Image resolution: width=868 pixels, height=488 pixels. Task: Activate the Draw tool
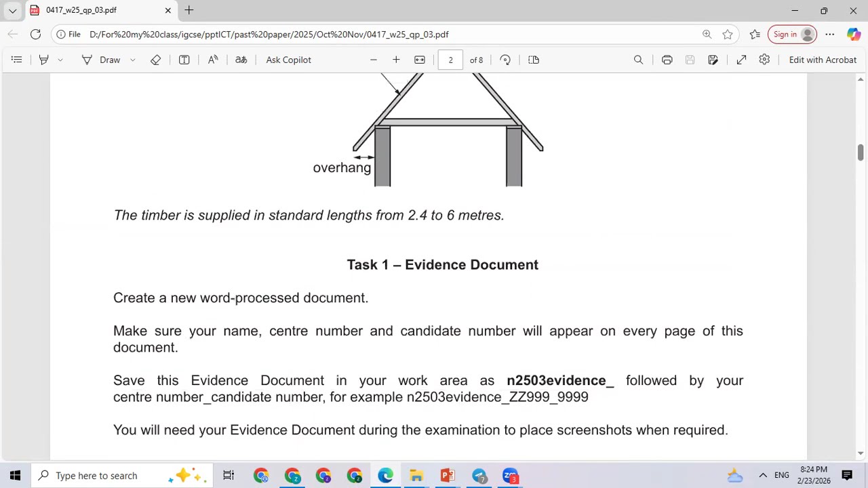pos(101,60)
